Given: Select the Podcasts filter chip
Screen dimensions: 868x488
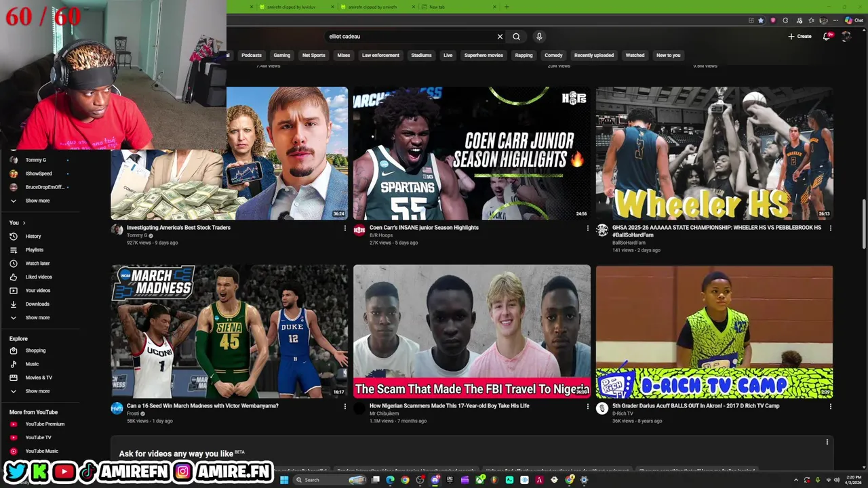Looking at the screenshot, I should 252,56.
